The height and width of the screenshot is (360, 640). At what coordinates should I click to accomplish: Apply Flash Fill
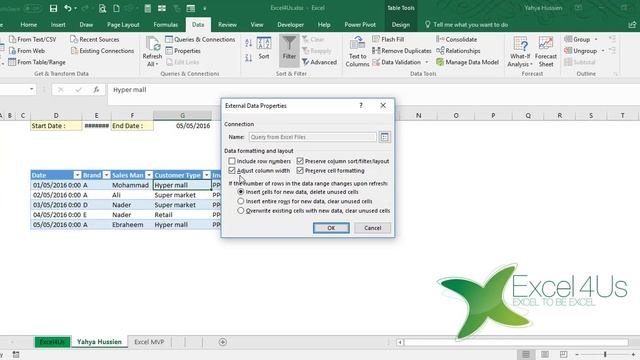pos(388,39)
